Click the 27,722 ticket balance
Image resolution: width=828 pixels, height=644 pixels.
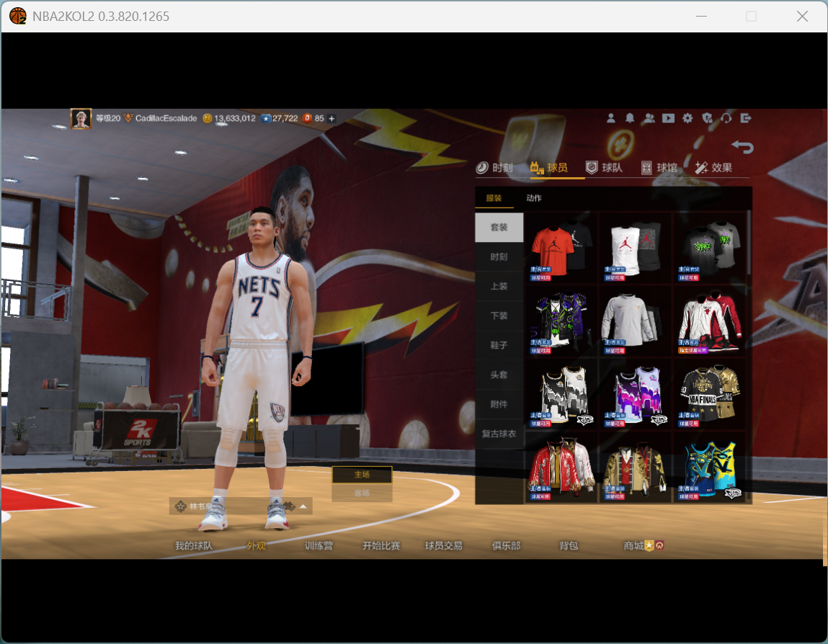tap(285, 119)
